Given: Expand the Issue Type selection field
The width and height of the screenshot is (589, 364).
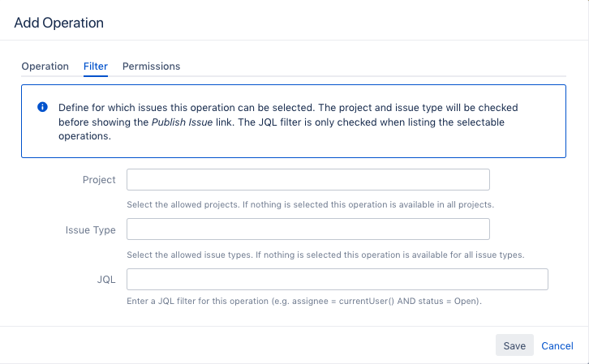Looking at the screenshot, I should [x=308, y=229].
